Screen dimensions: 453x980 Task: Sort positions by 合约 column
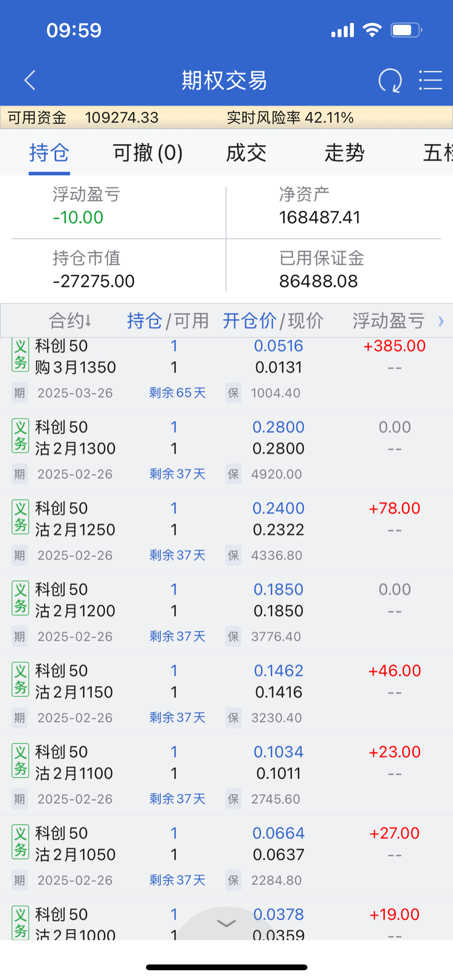pos(70,321)
